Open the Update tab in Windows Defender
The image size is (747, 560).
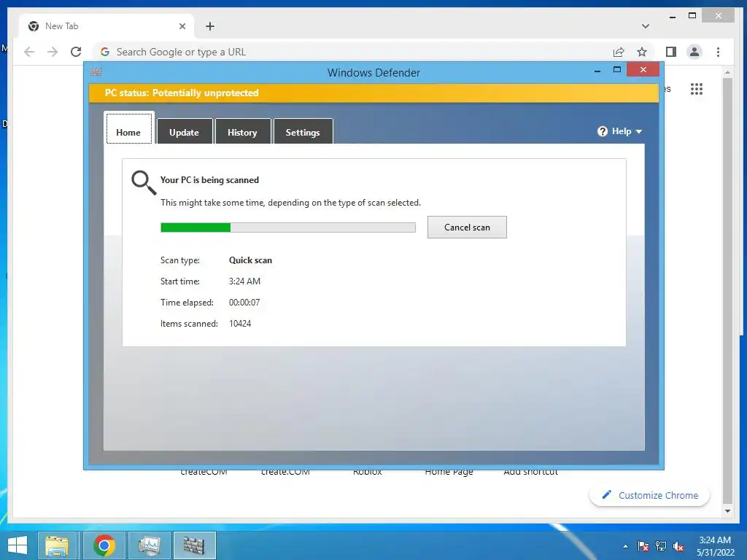click(x=185, y=131)
